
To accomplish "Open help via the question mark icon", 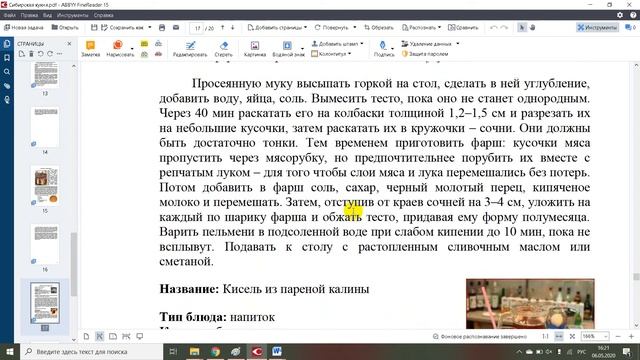I will click(633, 15).
